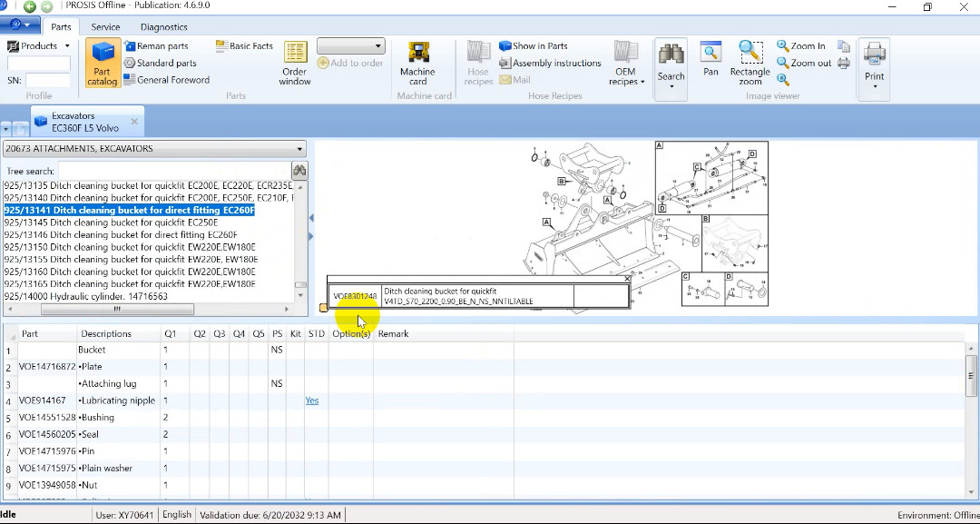This screenshot has height=524, width=980.
Task: Click Zoom In in the image viewer
Action: [801, 45]
